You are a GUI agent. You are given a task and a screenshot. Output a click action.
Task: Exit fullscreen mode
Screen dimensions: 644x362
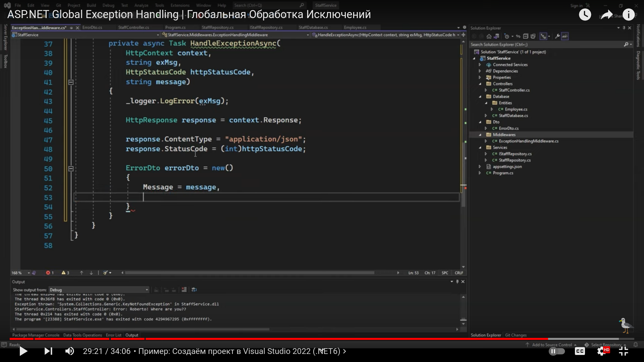pos(624,351)
